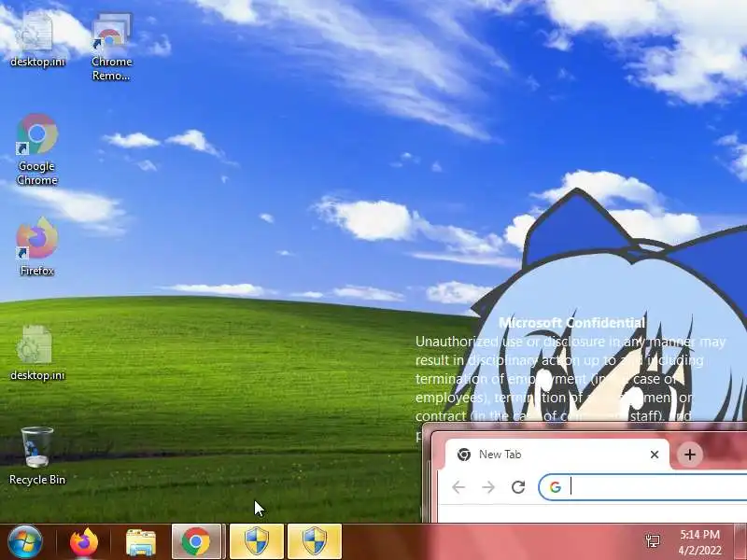
Task: Focus the Chrome address bar
Action: 642,487
